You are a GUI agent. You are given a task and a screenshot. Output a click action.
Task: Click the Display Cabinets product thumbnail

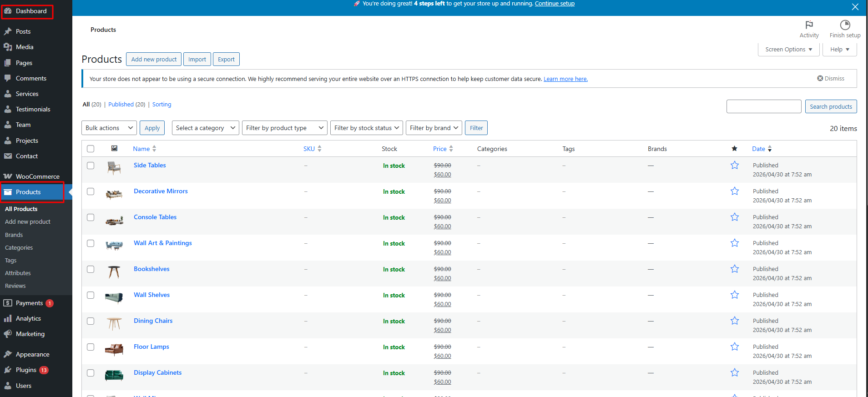click(x=114, y=376)
